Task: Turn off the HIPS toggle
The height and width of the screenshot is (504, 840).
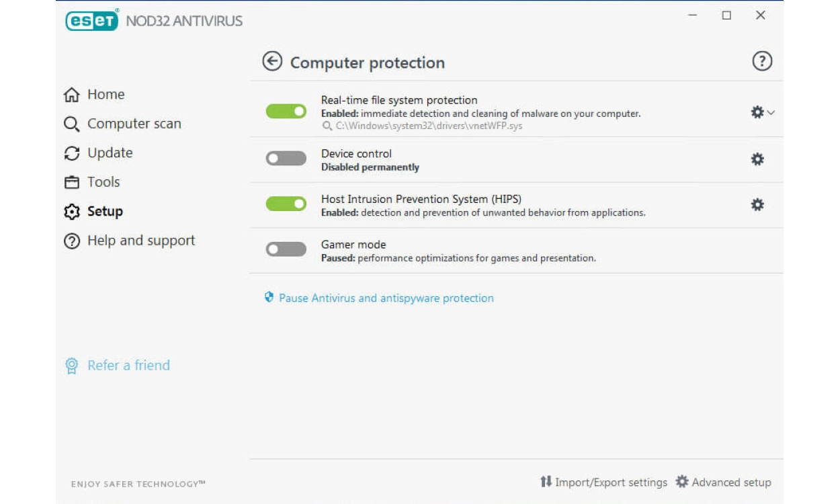Action: [286, 204]
